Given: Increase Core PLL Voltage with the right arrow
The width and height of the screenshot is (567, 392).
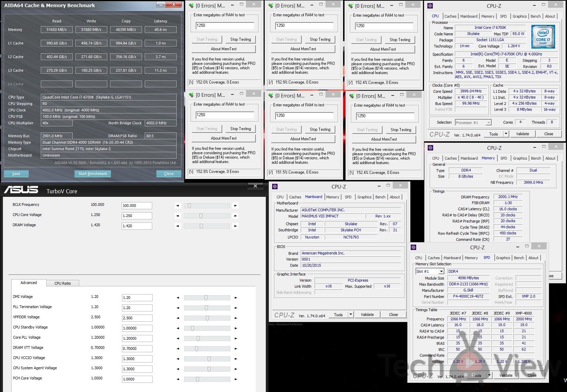Looking at the screenshot, I should (x=236, y=338).
